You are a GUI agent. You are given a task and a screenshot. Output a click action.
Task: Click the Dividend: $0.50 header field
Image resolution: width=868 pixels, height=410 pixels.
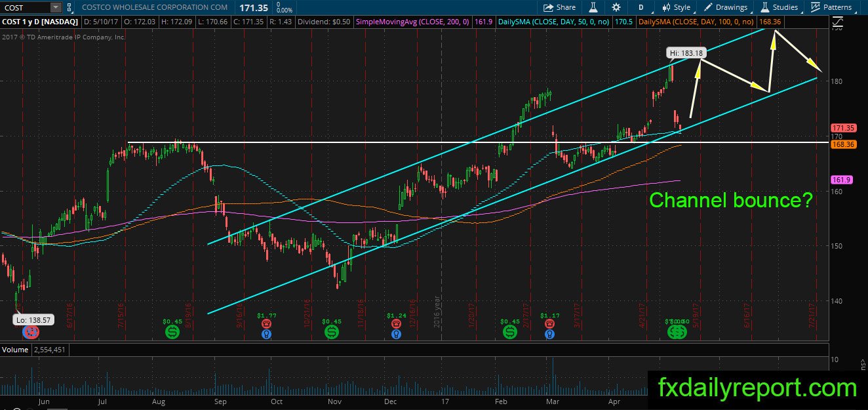coord(323,22)
